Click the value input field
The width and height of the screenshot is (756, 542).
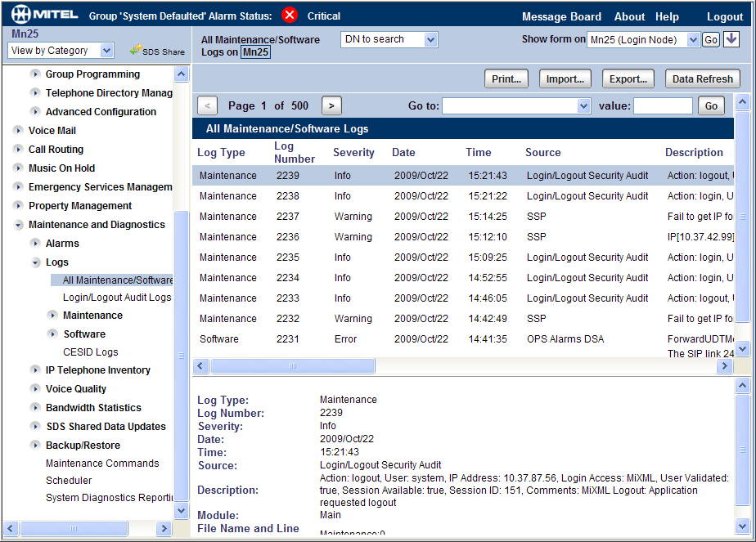[663, 106]
